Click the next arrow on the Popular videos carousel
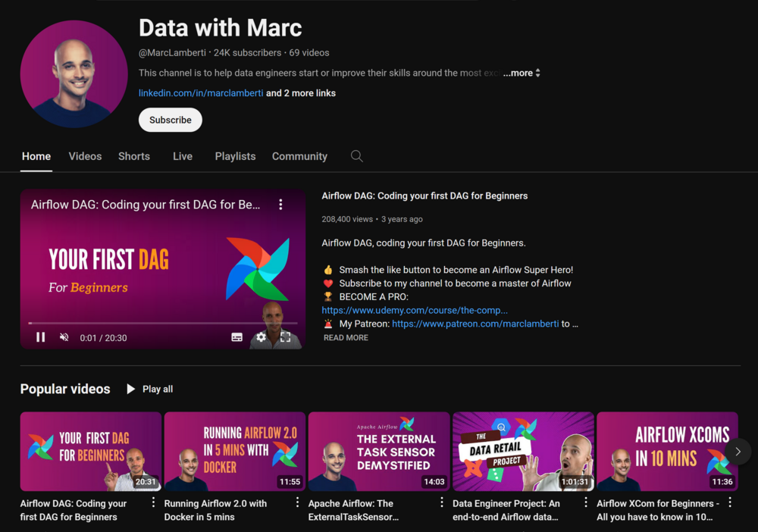This screenshot has width=758, height=532. (x=738, y=451)
